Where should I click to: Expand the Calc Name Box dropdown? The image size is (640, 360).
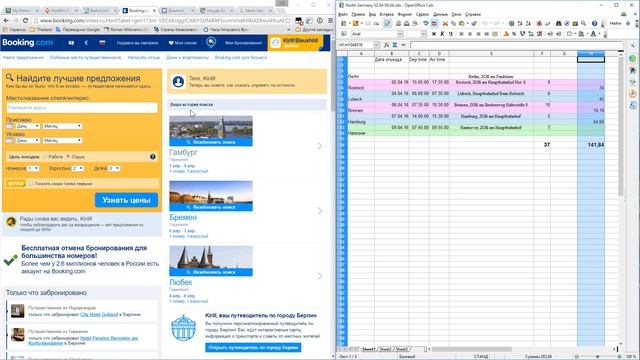[x=376, y=45]
